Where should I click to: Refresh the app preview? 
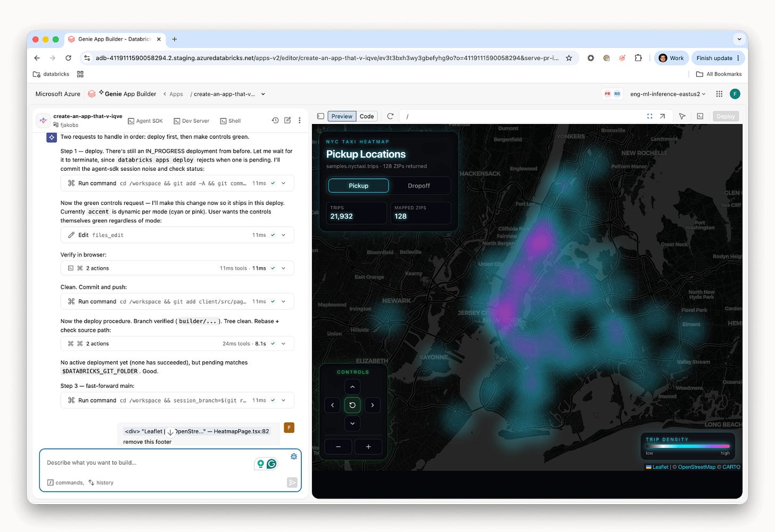click(390, 116)
